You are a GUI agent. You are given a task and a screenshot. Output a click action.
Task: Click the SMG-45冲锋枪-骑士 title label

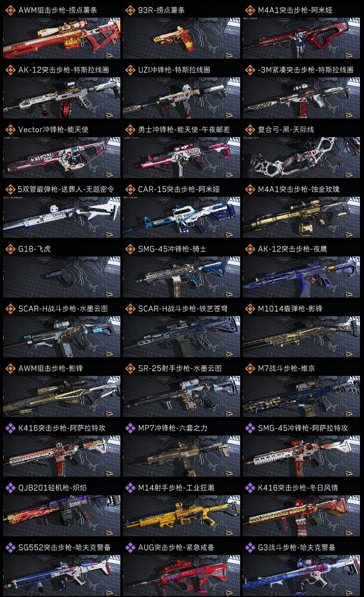coord(172,249)
